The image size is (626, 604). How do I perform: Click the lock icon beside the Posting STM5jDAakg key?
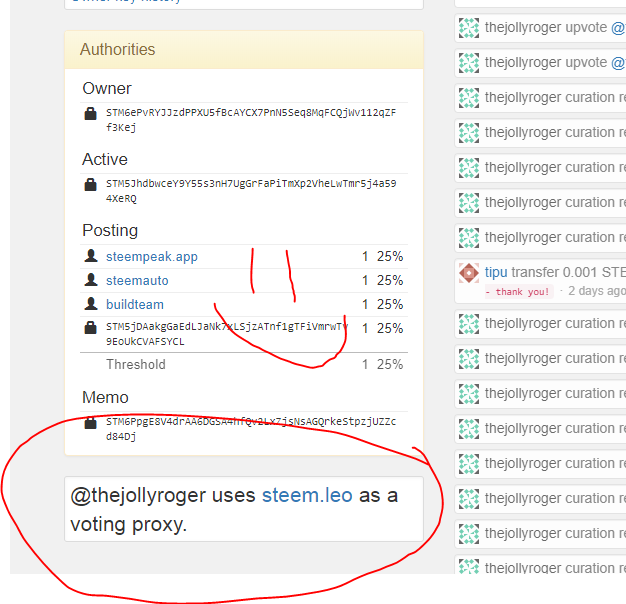[91, 328]
